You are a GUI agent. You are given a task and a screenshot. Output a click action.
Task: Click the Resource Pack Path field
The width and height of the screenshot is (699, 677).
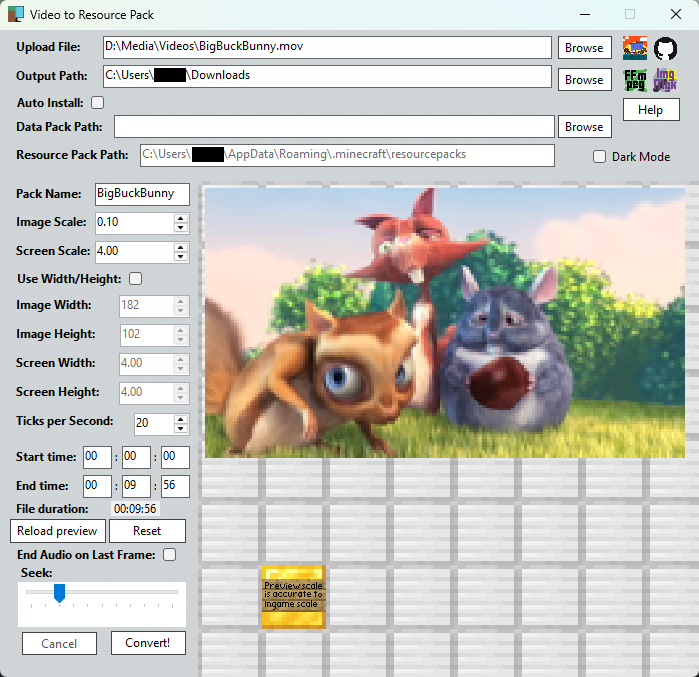tap(347, 155)
